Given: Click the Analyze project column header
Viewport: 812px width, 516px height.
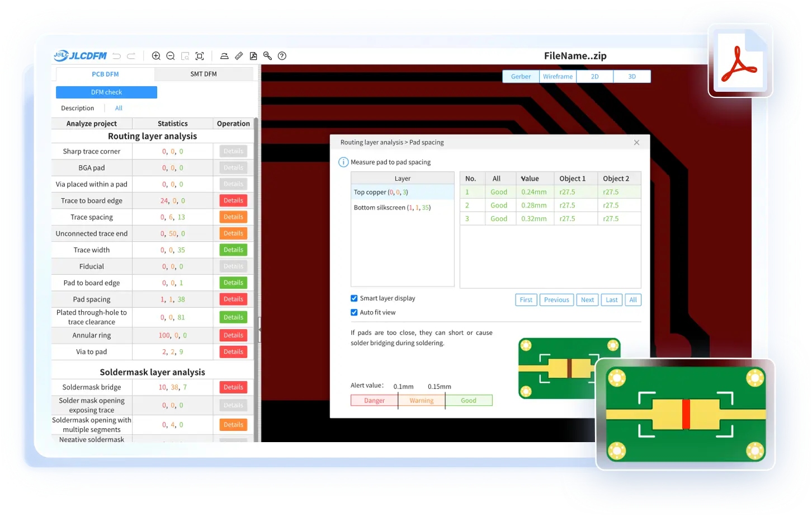Looking at the screenshot, I should click(x=92, y=124).
